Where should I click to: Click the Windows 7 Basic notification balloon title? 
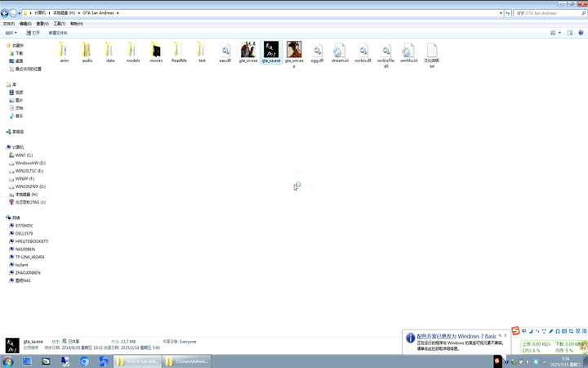pos(457,336)
